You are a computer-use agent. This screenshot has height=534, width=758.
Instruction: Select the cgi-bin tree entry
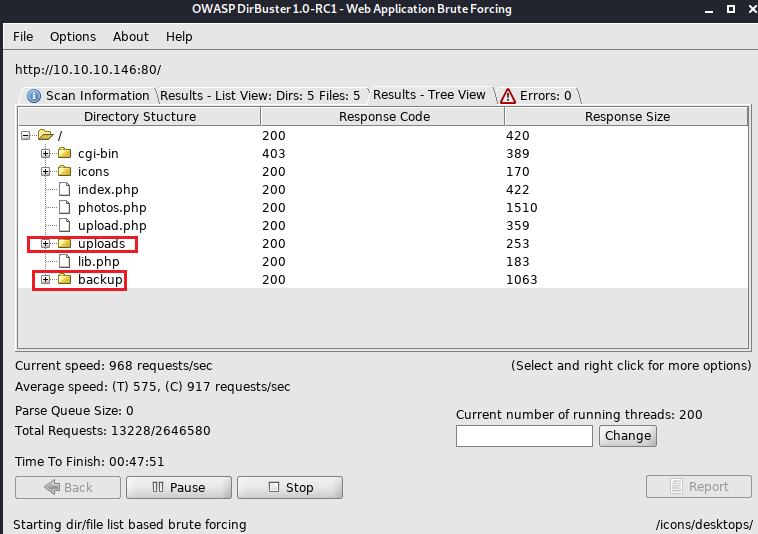tap(98, 154)
